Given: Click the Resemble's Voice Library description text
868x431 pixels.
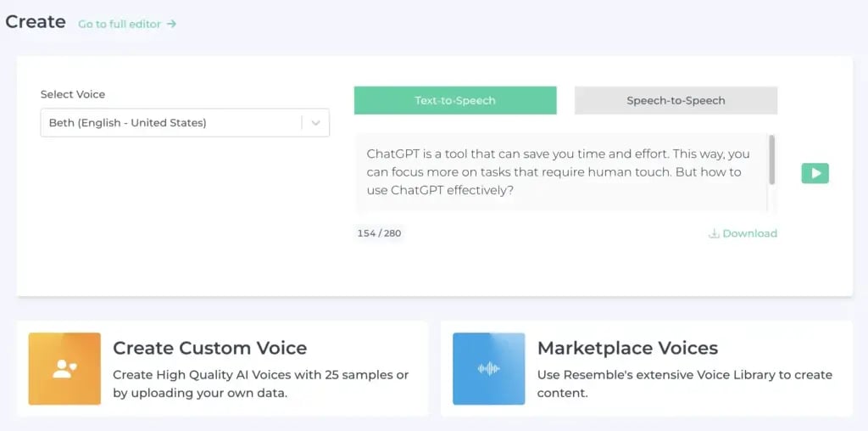Looking at the screenshot, I should click(684, 383).
